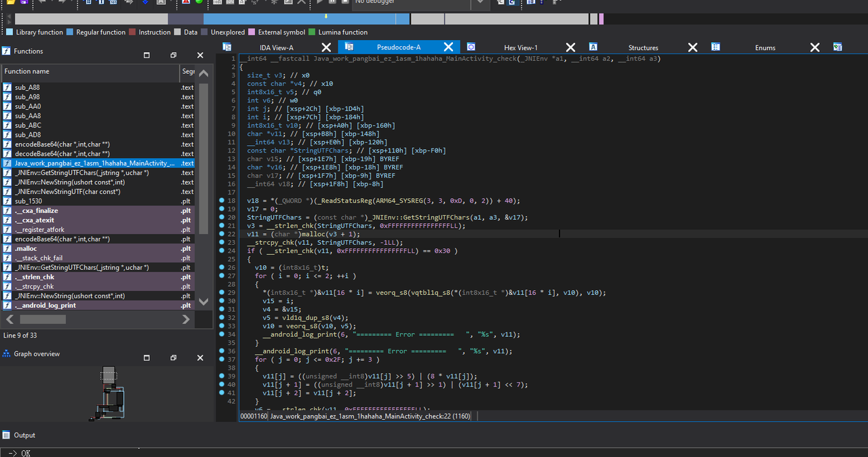This screenshot has width=868, height=457.
Task: Undock the Graph overview panel
Action: coord(173,357)
